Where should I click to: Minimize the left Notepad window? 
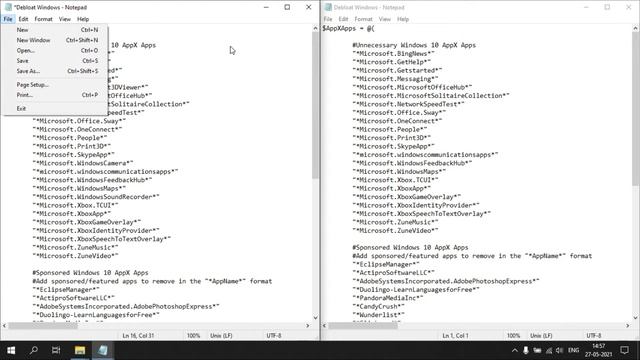pos(266,7)
